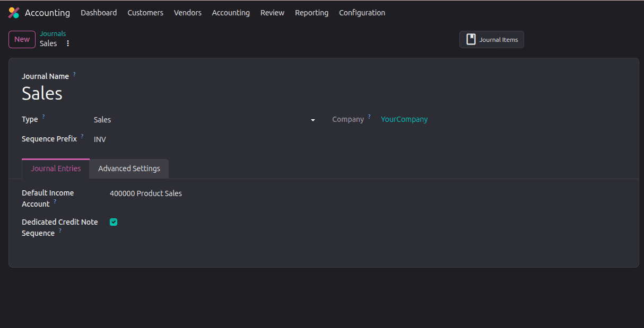Click the Company label text
644x328 pixels.
pos(348,119)
